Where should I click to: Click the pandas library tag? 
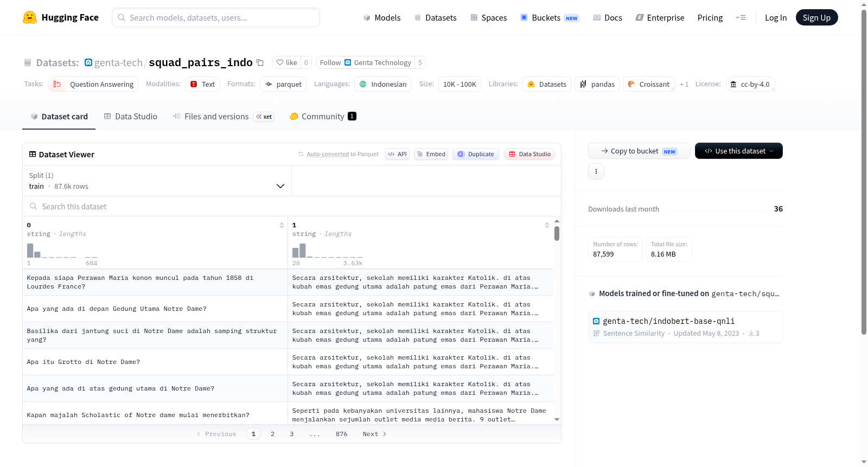click(x=597, y=84)
